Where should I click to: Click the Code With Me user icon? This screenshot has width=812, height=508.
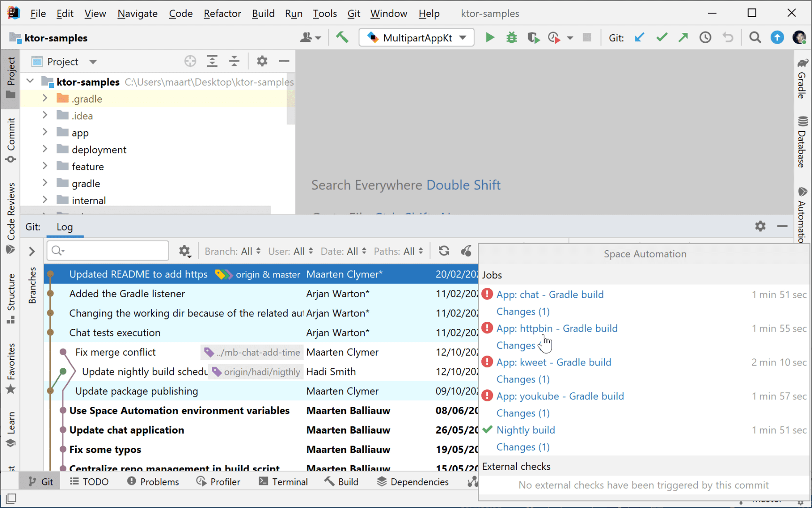311,37
